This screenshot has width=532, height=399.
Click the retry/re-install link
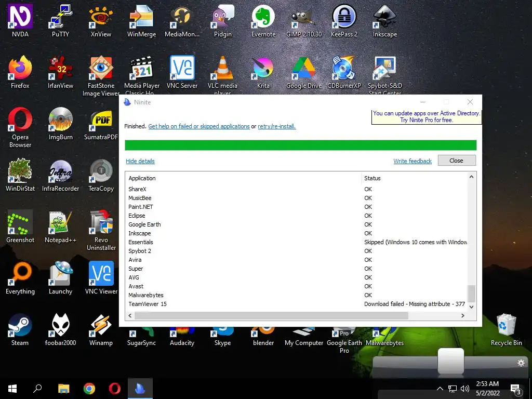(x=277, y=126)
